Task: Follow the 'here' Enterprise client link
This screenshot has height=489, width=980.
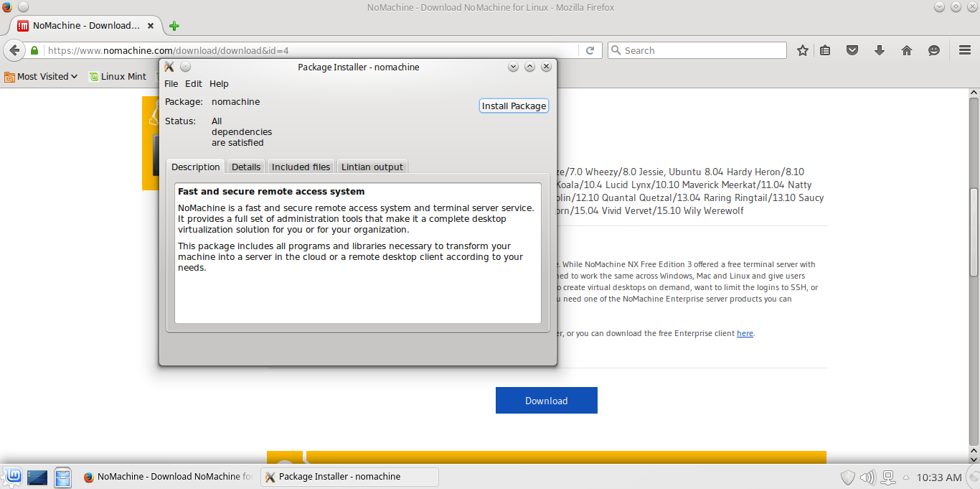Action: click(x=745, y=333)
